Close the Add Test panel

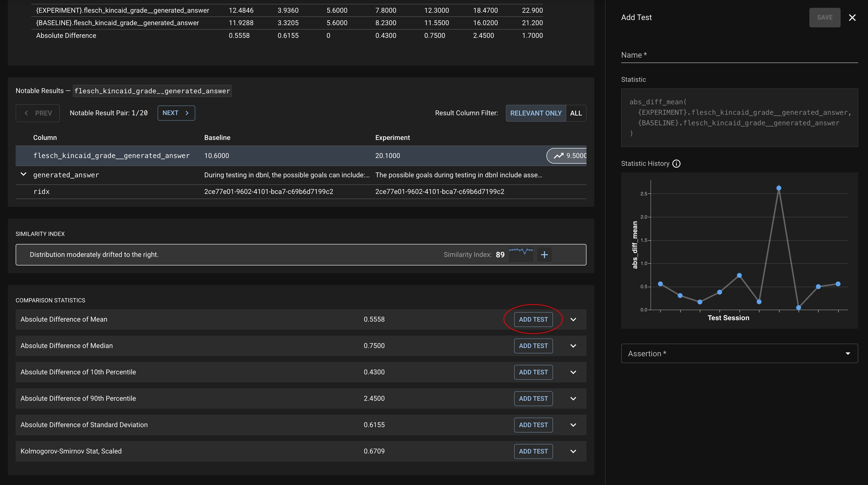(x=852, y=18)
